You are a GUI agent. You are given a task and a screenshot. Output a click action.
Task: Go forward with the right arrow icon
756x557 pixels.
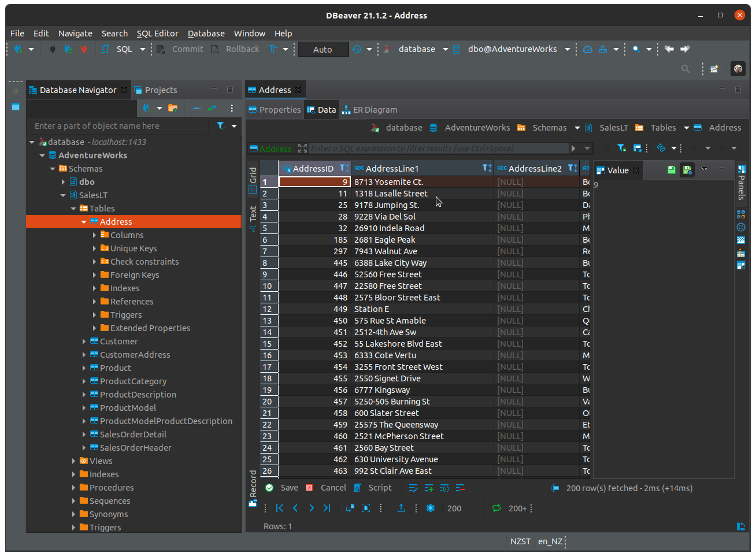pos(685,49)
